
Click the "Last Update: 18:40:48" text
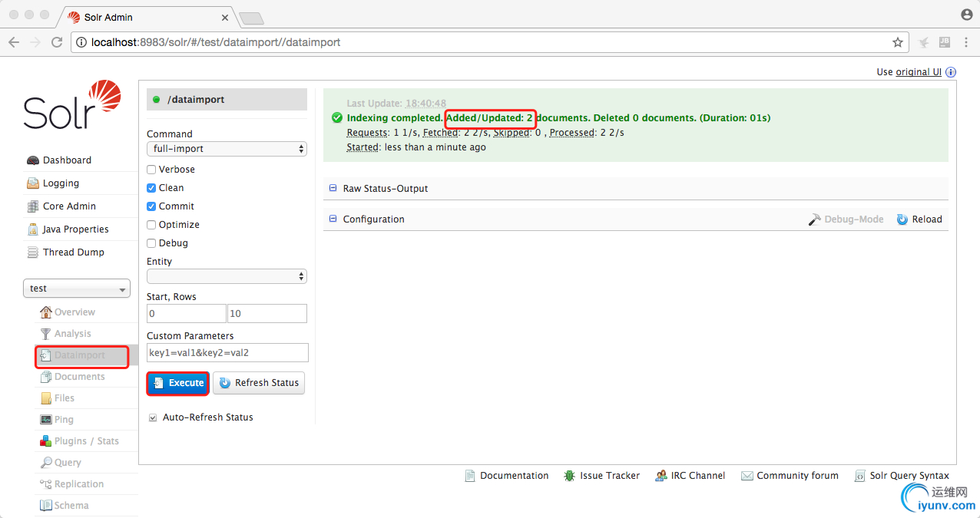pyautogui.click(x=396, y=104)
